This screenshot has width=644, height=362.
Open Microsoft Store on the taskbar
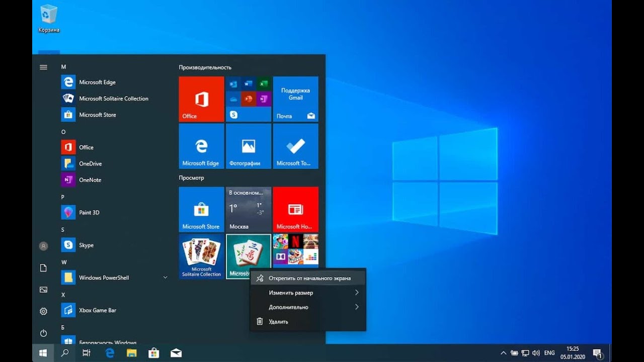154,353
